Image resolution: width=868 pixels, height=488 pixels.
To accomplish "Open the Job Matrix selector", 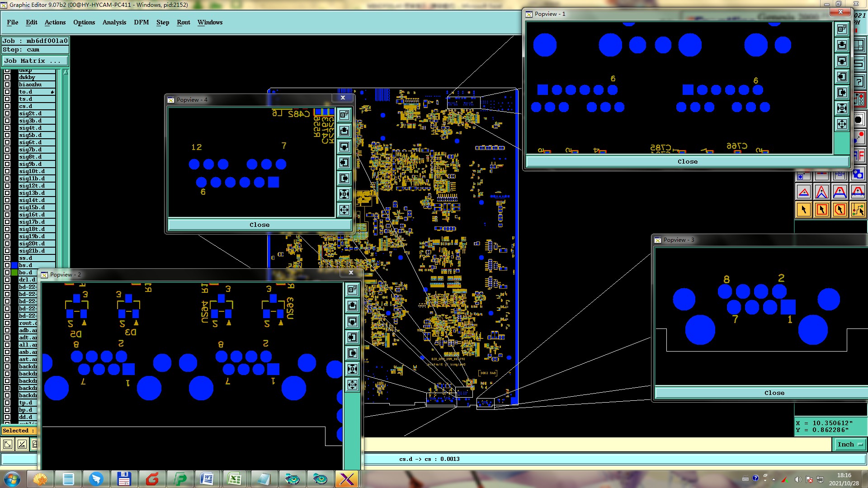I will 35,61.
